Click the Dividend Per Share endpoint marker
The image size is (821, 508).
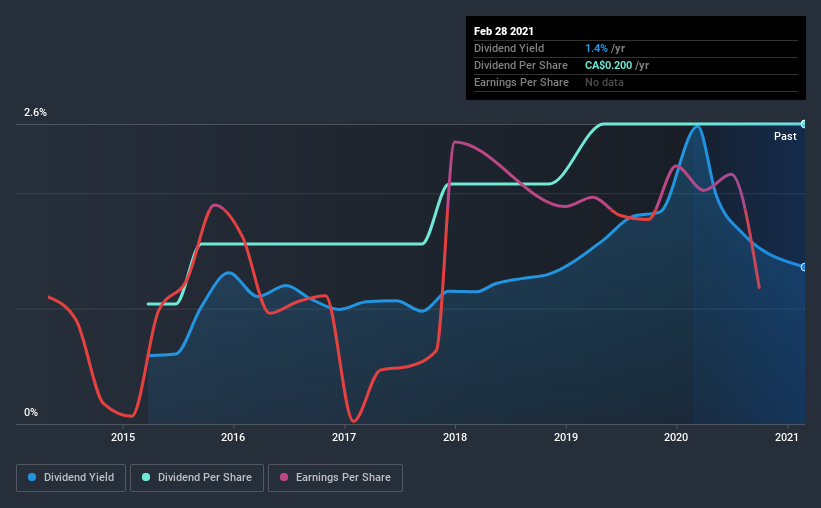(x=803, y=124)
